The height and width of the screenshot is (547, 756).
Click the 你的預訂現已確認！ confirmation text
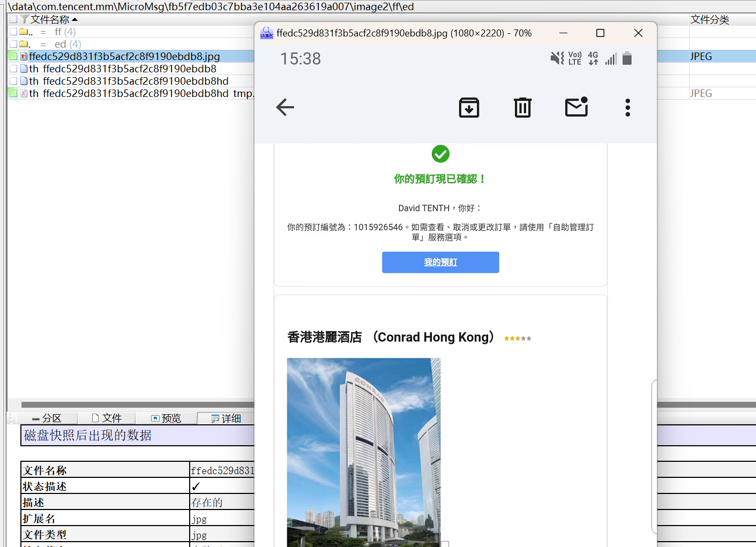point(440,179)
